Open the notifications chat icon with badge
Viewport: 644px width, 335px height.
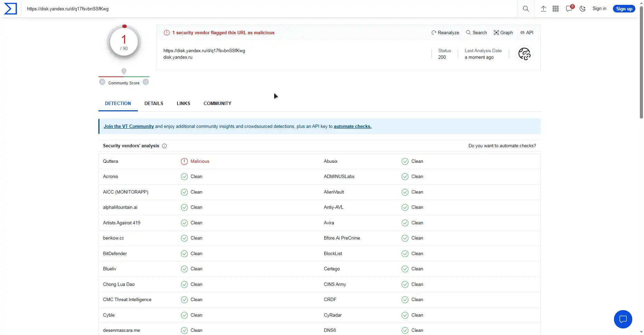(x=569, y=8)
